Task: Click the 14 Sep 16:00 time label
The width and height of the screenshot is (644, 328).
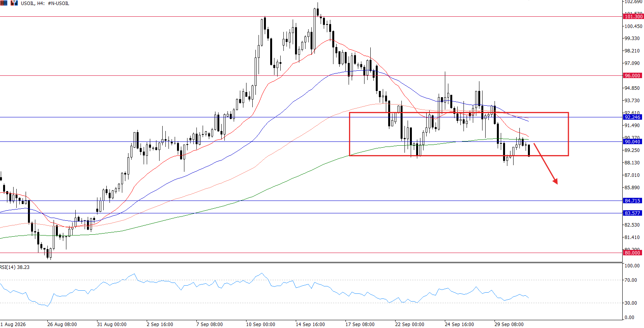Action: [x=311, y=324]
